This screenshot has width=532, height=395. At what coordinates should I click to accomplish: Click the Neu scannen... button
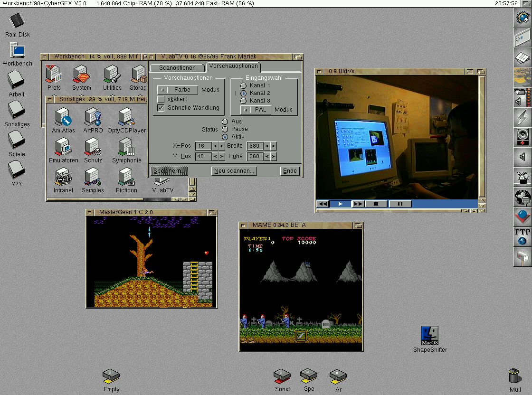pyautogui.click(x=234, y=171)
